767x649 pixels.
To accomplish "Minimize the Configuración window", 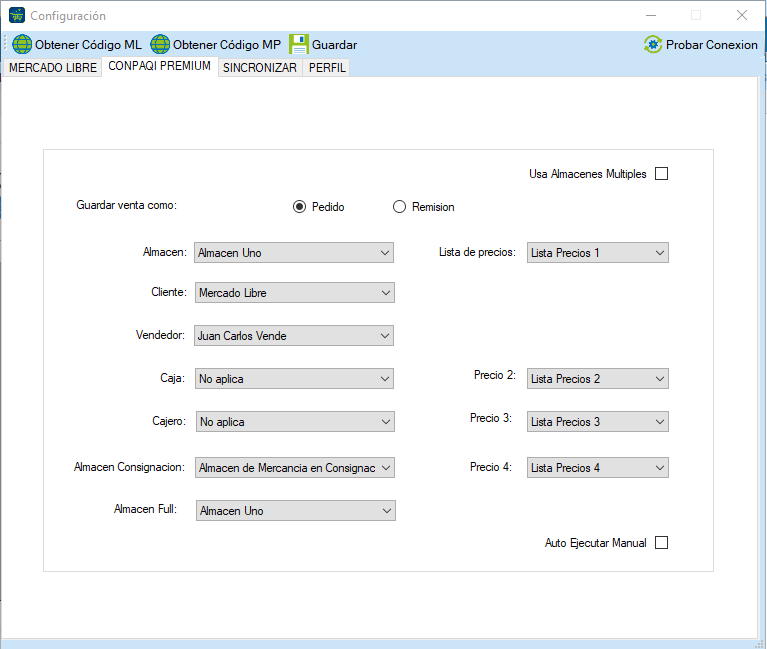I will click(651, 15).
